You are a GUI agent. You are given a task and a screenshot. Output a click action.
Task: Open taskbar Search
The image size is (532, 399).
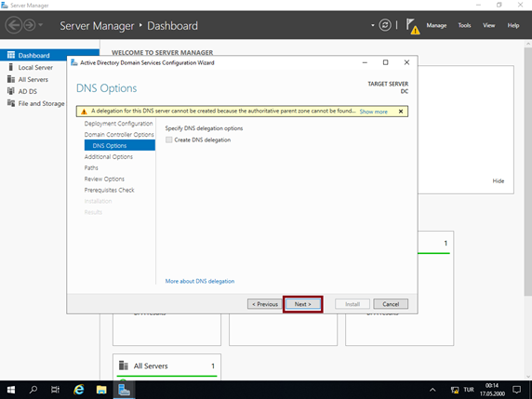(33, 390)
